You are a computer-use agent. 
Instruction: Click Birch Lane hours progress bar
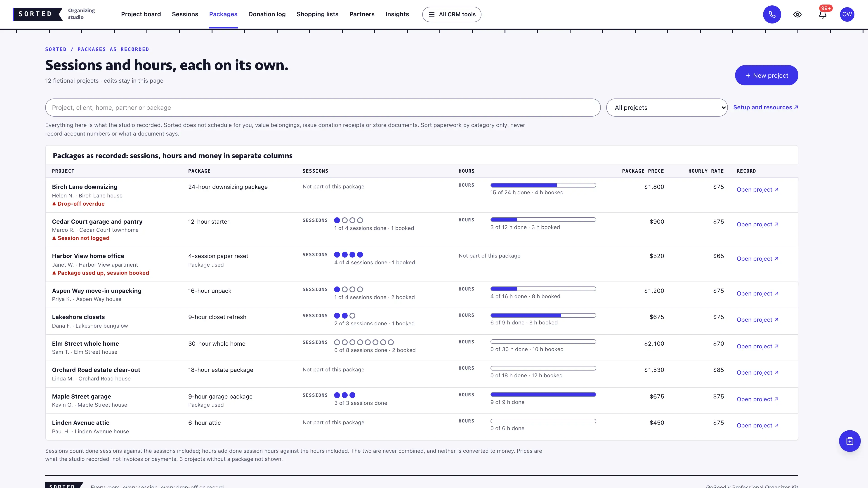click(x=543, y=185)
